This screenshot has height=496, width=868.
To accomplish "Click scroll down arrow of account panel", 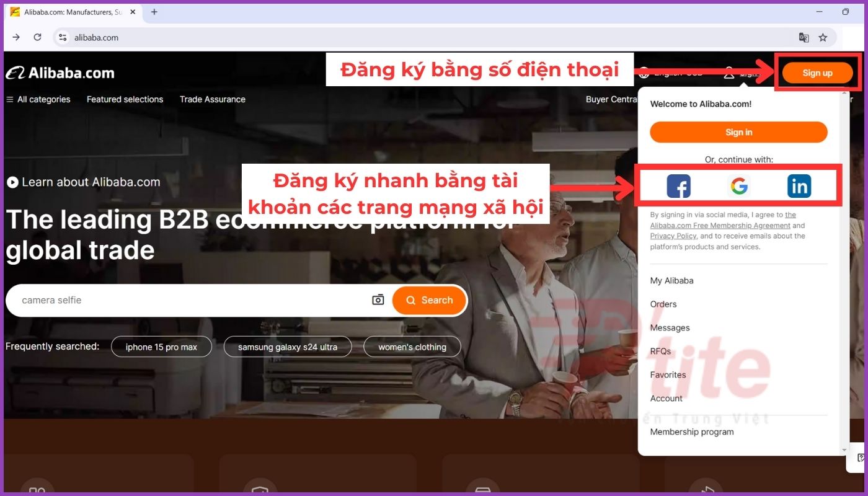I will 844,449.
